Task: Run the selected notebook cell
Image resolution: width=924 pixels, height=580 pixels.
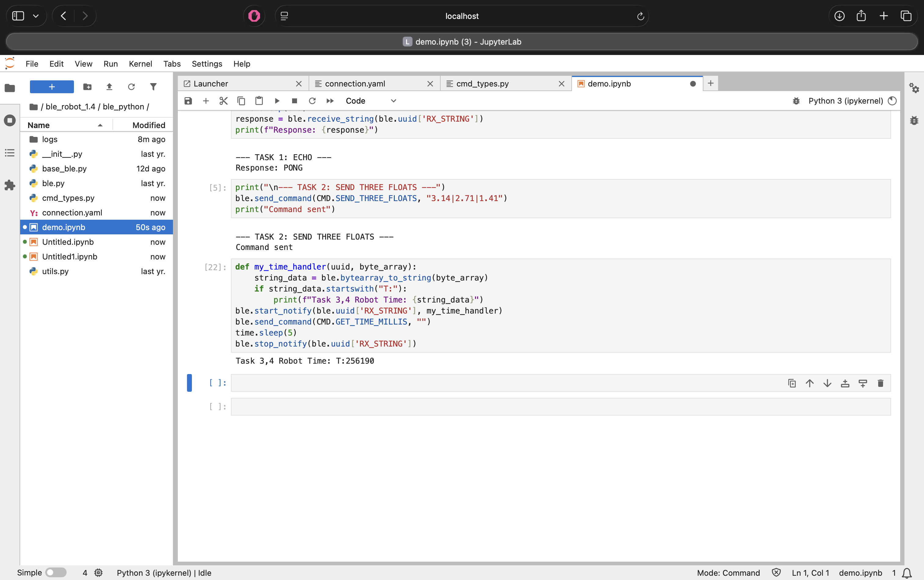Action: coord(277,101)
